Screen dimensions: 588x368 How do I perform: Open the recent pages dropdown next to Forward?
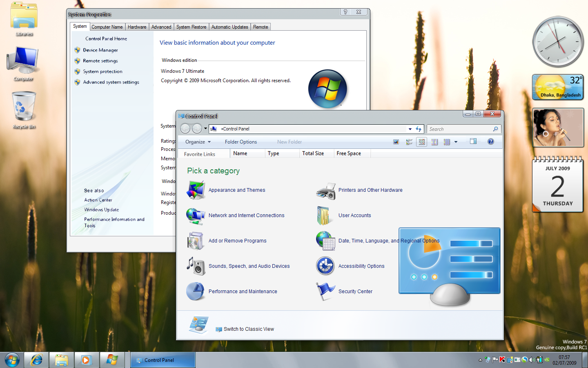tap(205, 128)
